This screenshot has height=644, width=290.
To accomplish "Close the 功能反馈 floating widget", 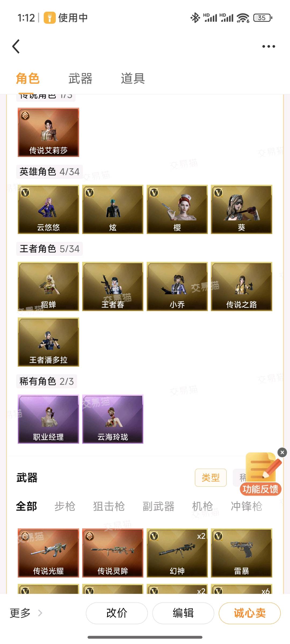I will (x=282, y=452).
